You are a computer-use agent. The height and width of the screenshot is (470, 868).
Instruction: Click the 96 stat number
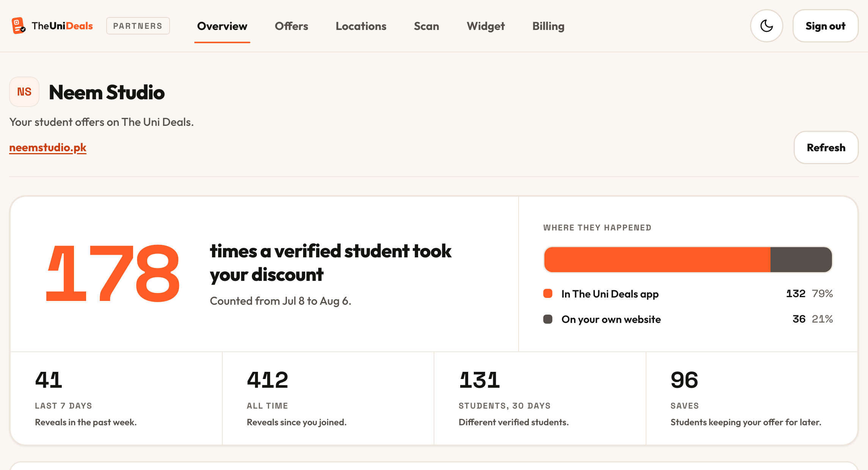point(684,380)
